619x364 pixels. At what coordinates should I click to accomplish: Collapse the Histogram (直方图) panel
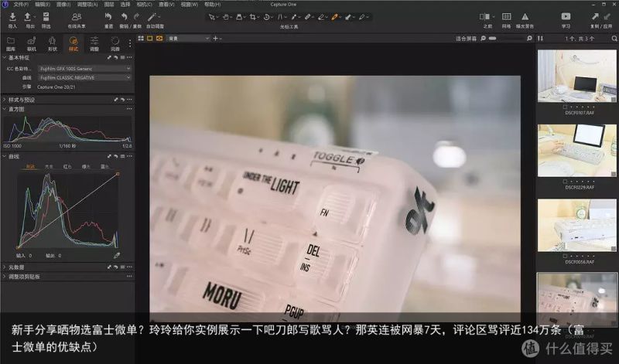tap(5, 109)
